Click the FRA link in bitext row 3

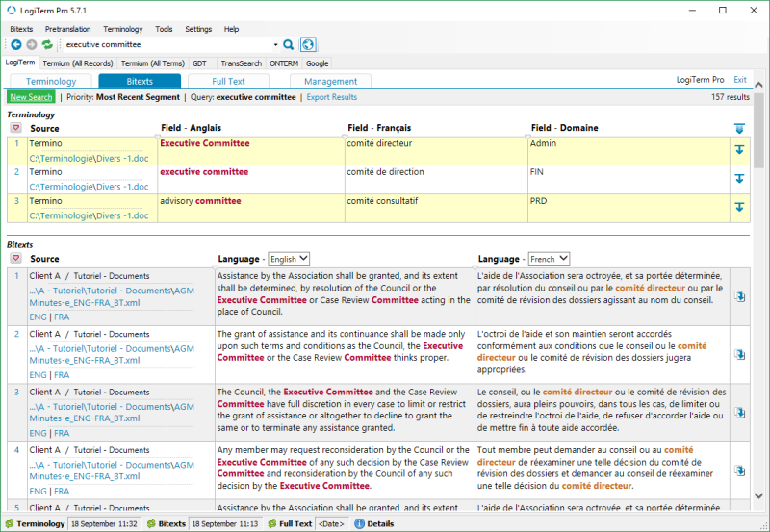click(62, 433)
